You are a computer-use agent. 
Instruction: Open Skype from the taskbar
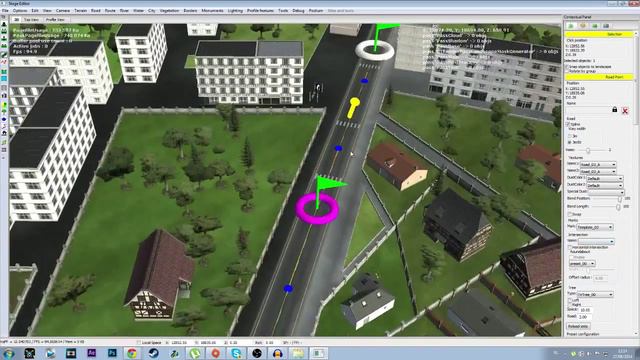pos(236,353)
